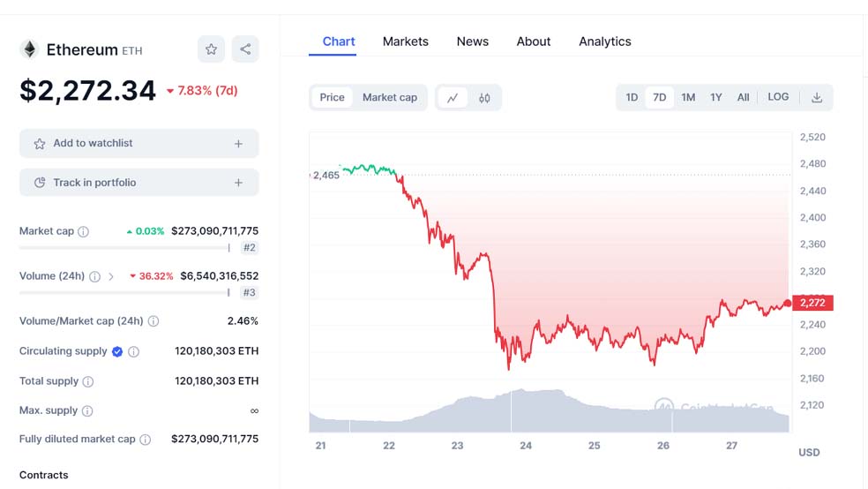Click the info icon next to Market cap
The width and height of the screenshot is (868, 489).
coord(84,231)
